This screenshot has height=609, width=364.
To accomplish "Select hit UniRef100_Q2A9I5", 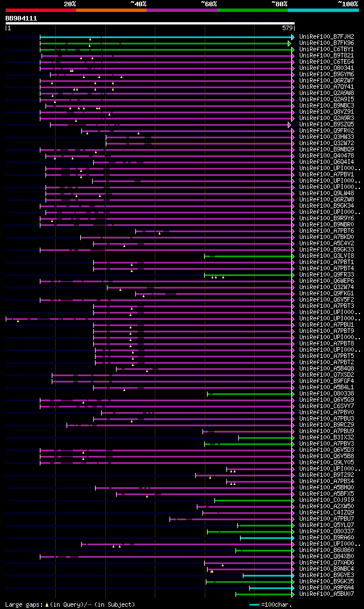I will (x=326, y=100).
